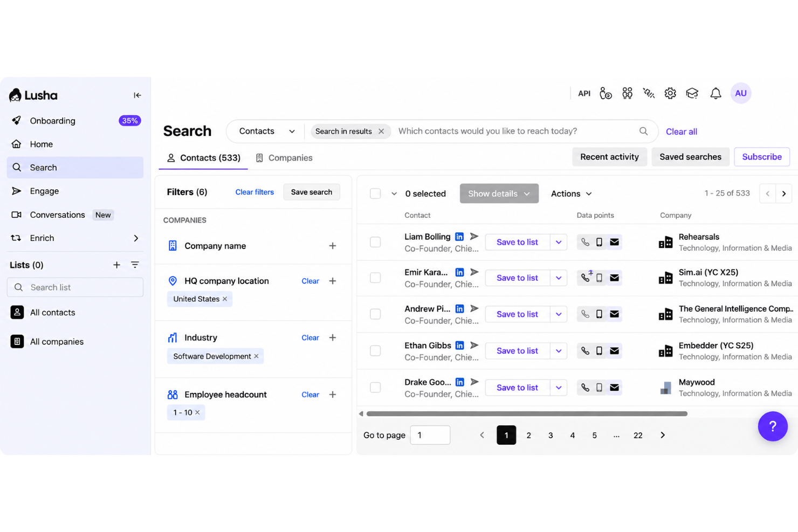Select Liam Bolling's row checkbox
The image size is (798, 532).
point(375,242)
